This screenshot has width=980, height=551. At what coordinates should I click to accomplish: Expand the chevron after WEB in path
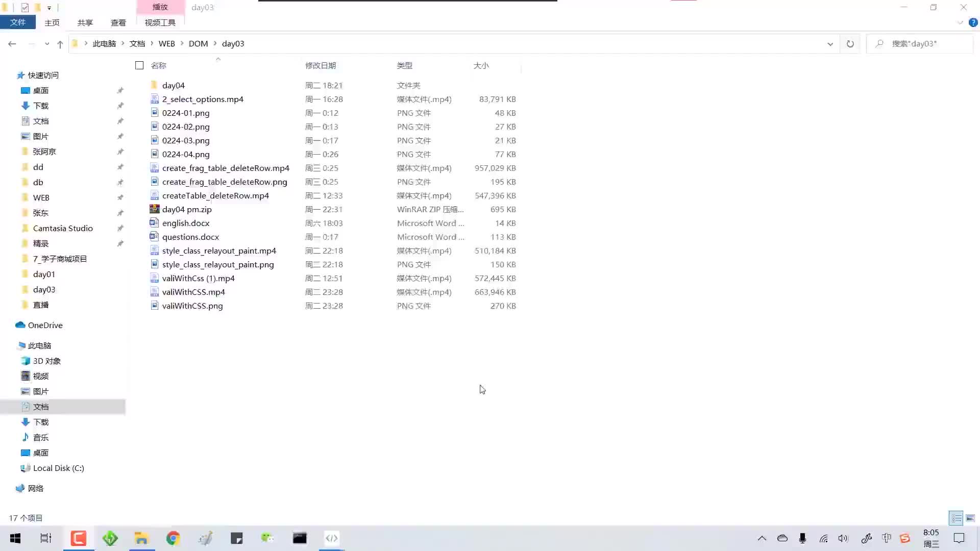182,44
